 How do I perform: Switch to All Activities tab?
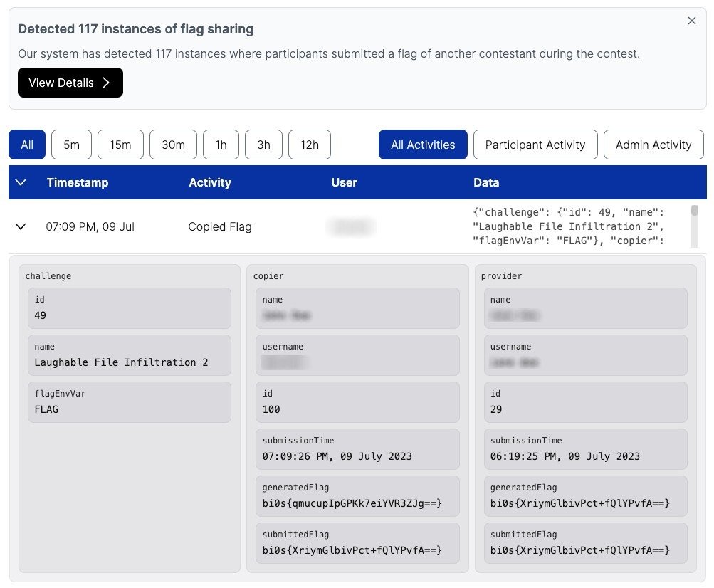coord(423,145)
